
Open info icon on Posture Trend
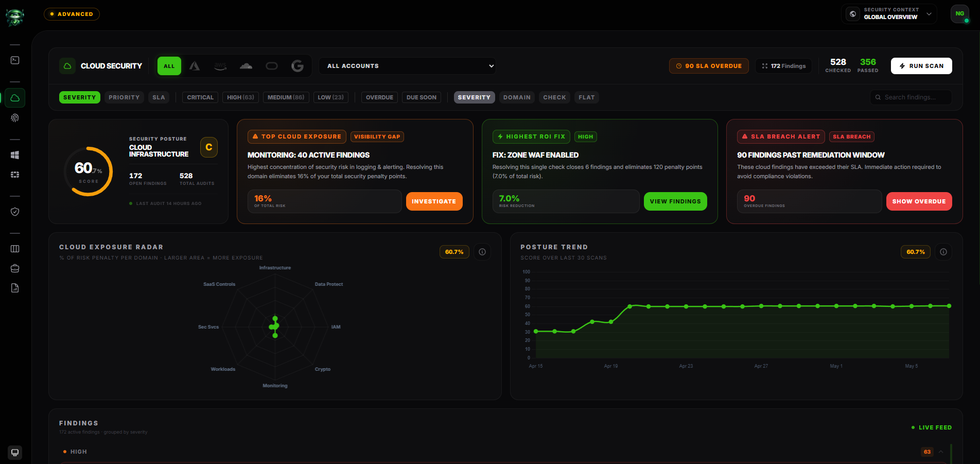click(x=943, y=252)
